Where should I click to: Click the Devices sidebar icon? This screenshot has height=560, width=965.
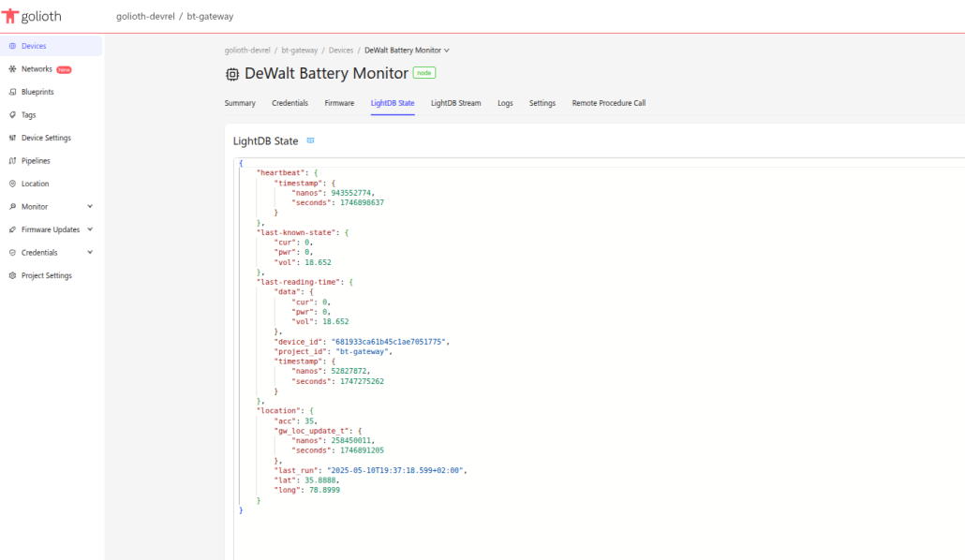point(12,46)
